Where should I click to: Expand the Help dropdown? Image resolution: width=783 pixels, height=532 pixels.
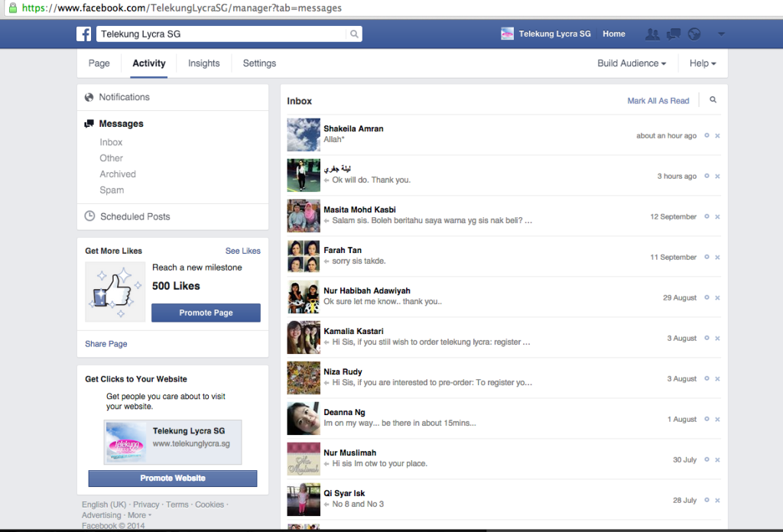703,63
